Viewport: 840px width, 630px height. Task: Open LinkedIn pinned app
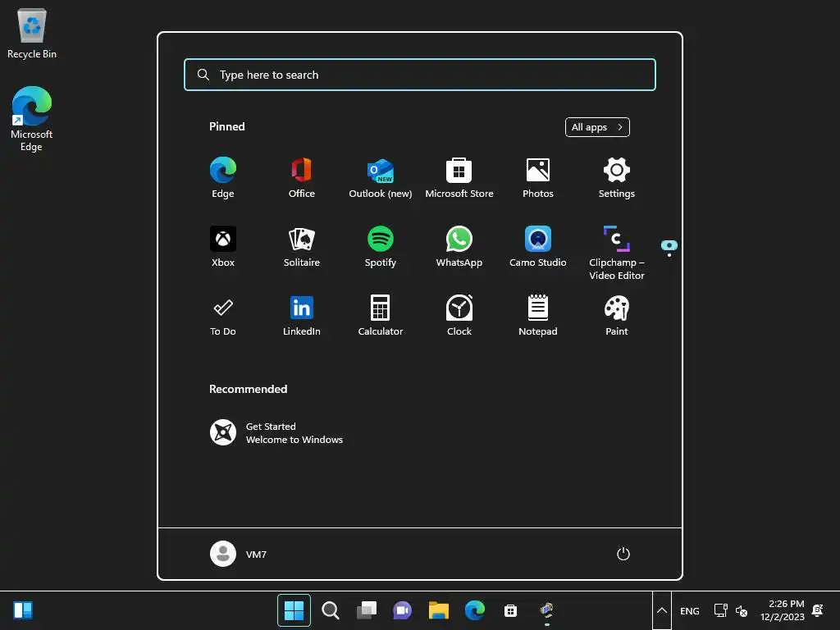[x=302, y=316]
